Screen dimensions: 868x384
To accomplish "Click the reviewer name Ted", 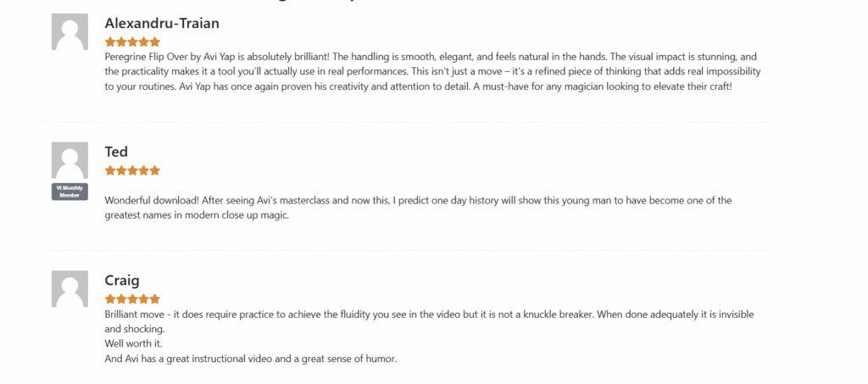I will coord(116,152).
